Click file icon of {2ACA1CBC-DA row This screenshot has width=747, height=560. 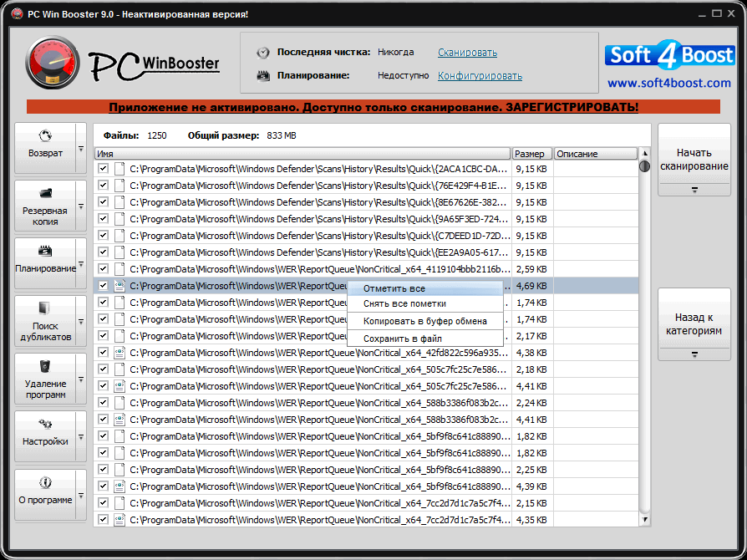tap(119, 169)
